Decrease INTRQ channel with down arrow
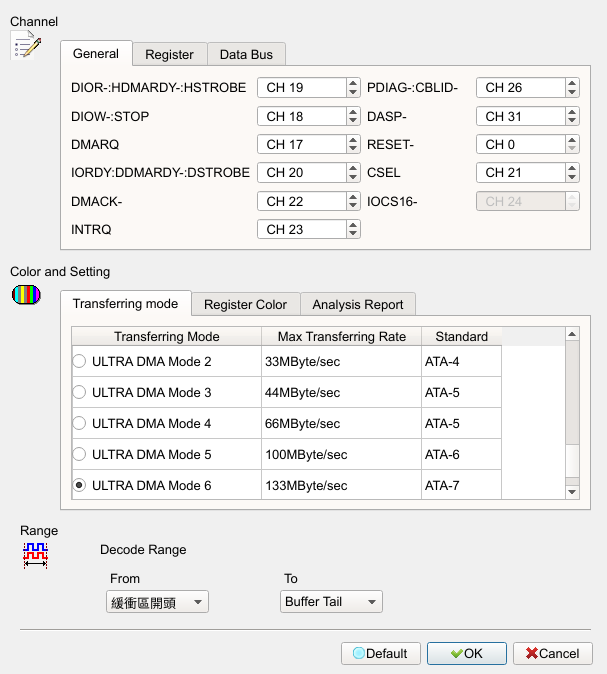The image size is (607, 674). 353,234
